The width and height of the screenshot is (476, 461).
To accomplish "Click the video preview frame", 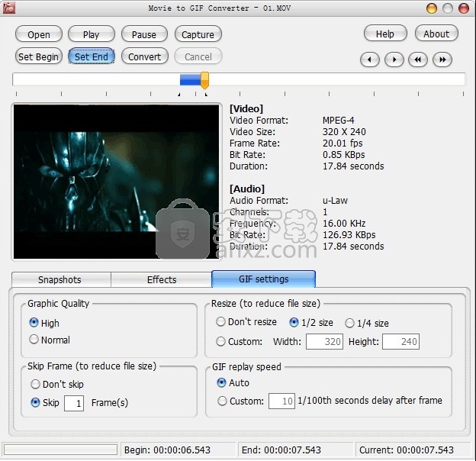I will click(116, 182).
